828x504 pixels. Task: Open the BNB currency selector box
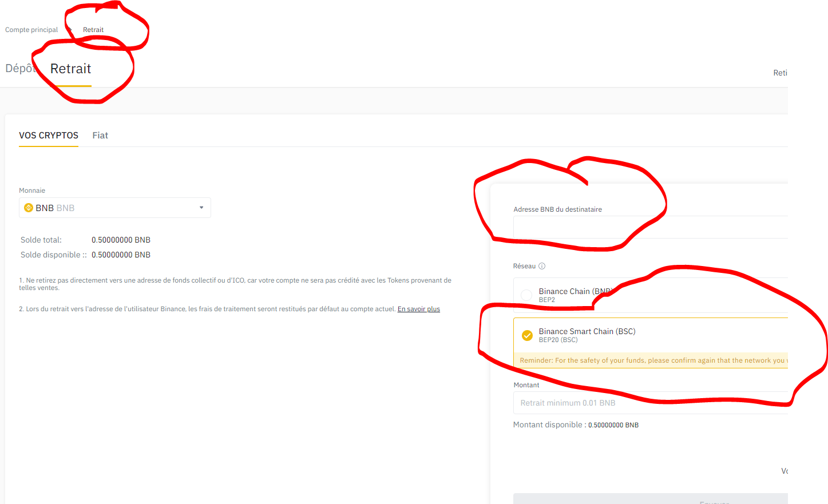tap(114, 208)
